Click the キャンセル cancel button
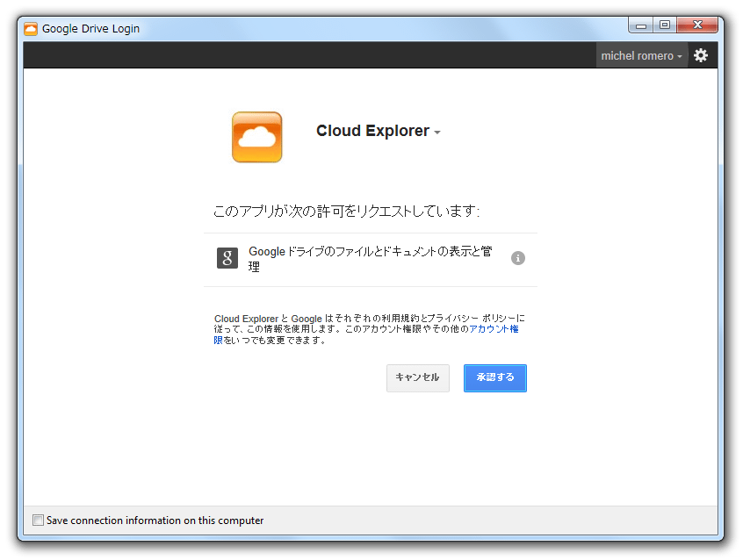Image resolution: width=743 pixels, height=560 pixels. click(417, 377)
